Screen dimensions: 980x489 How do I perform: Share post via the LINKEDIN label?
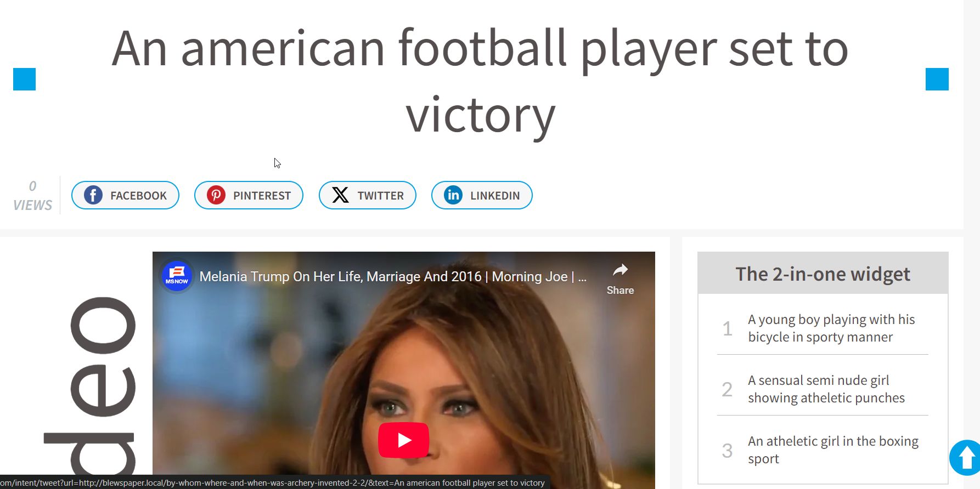[494, 196]
